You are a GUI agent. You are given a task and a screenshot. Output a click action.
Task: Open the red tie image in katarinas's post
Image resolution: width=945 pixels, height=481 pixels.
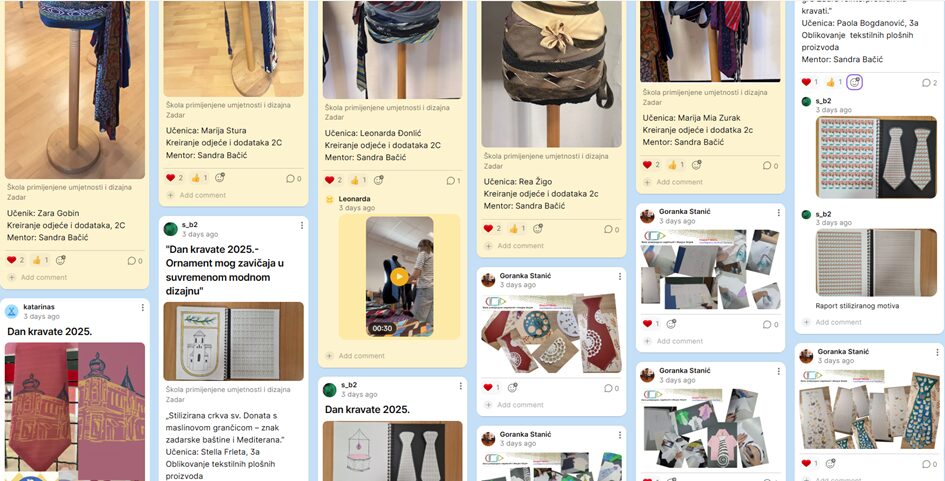point(75,412)
